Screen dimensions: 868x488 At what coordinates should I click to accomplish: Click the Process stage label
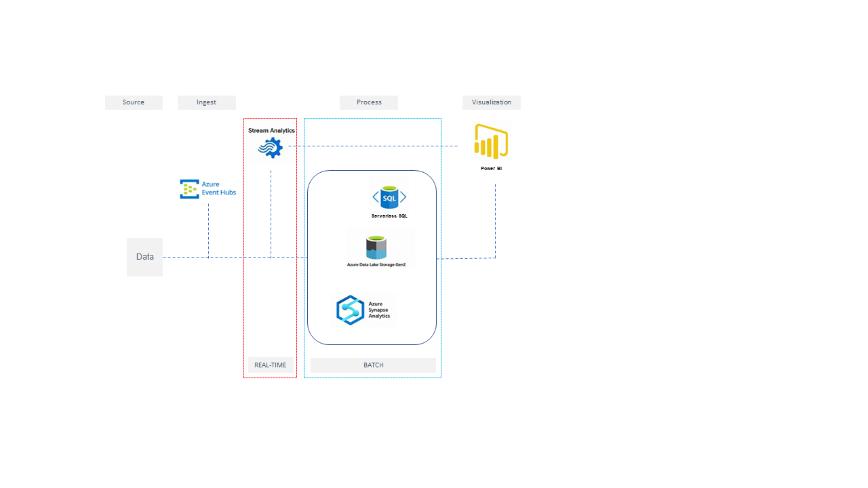point(369,102)
